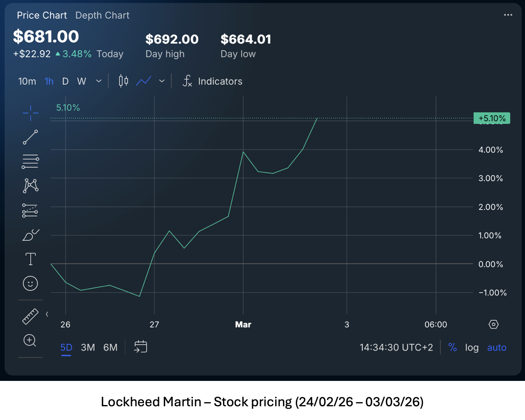525x420 pixels.
Task: Select the text annotation tool
Action: point(30,259)
